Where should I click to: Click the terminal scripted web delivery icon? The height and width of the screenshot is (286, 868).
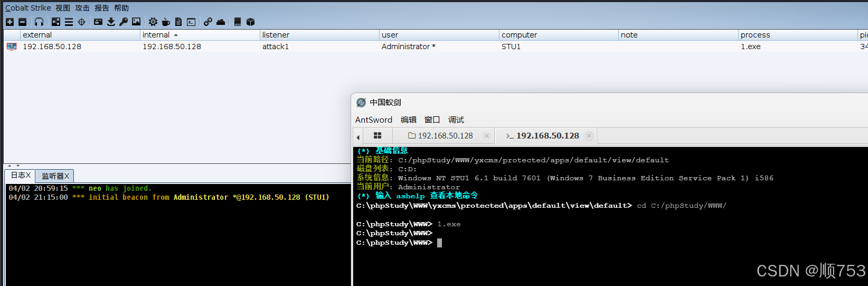click(x=191, y=22)
